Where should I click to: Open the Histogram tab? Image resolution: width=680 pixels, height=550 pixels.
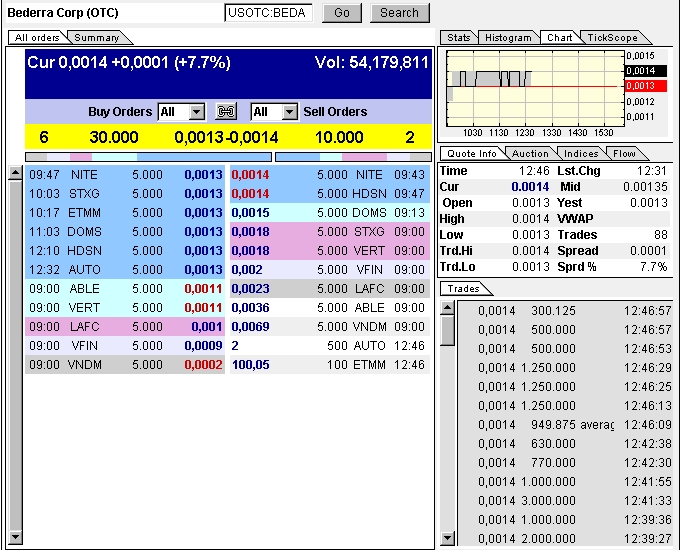click(508, 38)
